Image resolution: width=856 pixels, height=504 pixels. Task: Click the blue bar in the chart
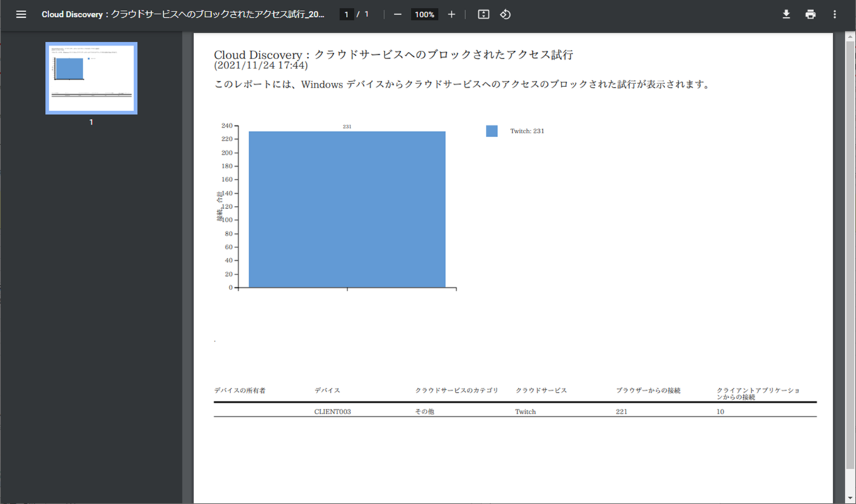[x=346, y=207]
